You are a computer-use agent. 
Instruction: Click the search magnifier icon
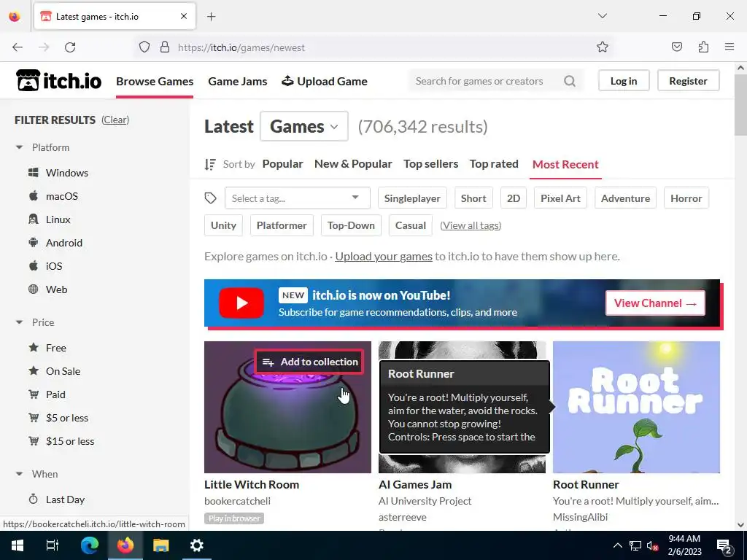(569, 81)
